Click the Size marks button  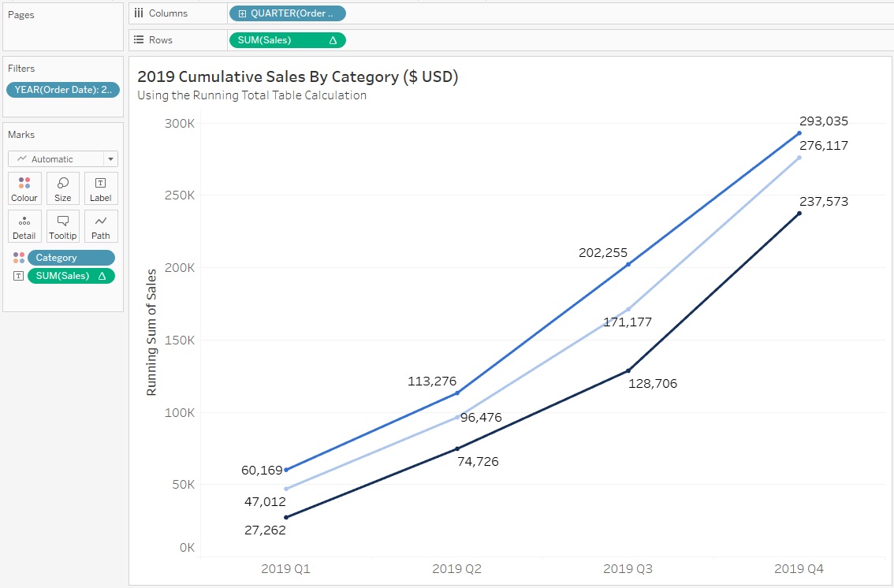coord(63,188)
